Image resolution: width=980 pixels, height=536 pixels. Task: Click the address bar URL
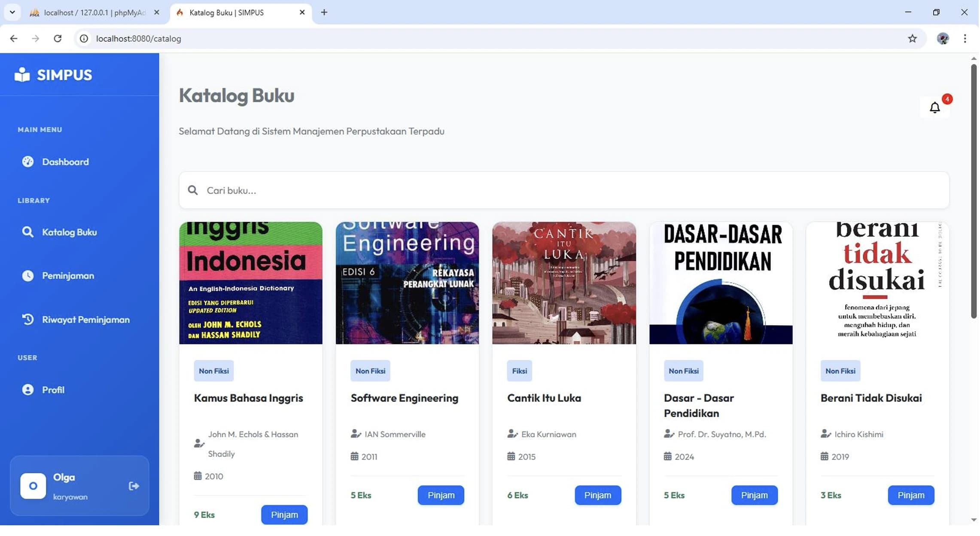138,39
